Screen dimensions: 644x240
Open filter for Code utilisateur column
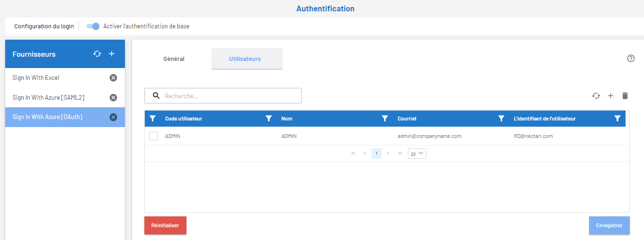pyautogui.click(x=269, y=119)
